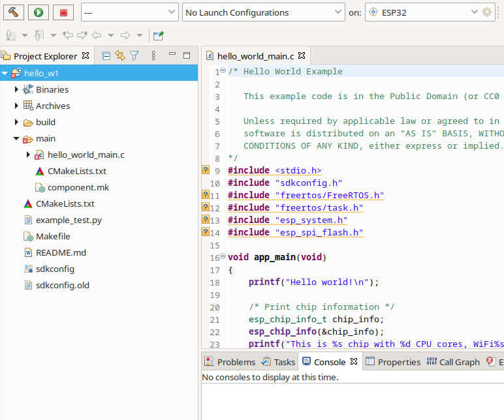
Task: Click the Build hammer icon
Action: [x=14, y=12]
